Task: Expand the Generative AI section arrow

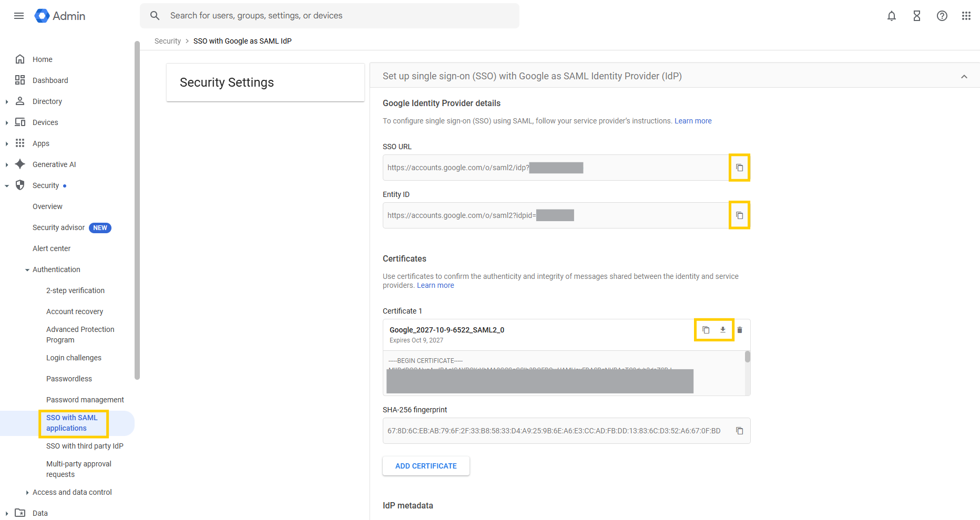Action: 6,165
